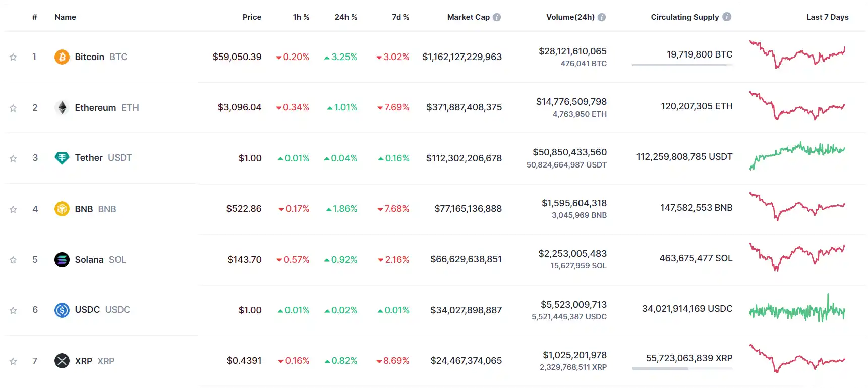Select the XRP coin logo

pyautogui.click(x=62, y=361)
